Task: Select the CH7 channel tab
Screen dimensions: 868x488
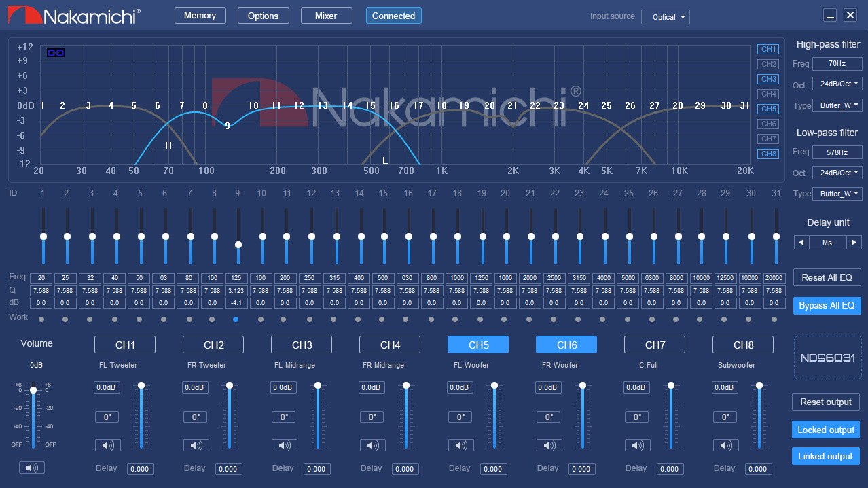Action: point(655,345)
